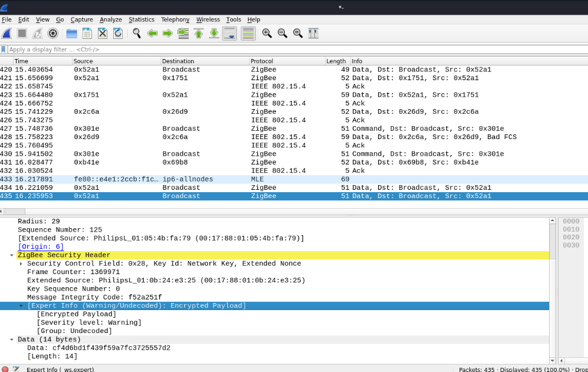The image size is (588, 372).
Task: Open the Statistics menu
Action: [x=142, y=19]
